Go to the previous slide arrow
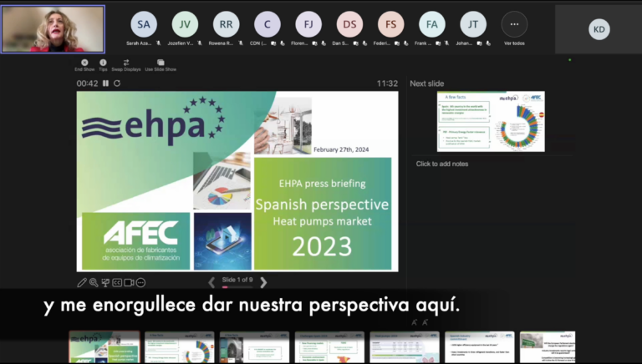Screen dimensions: 642x364 click(211, 282)
